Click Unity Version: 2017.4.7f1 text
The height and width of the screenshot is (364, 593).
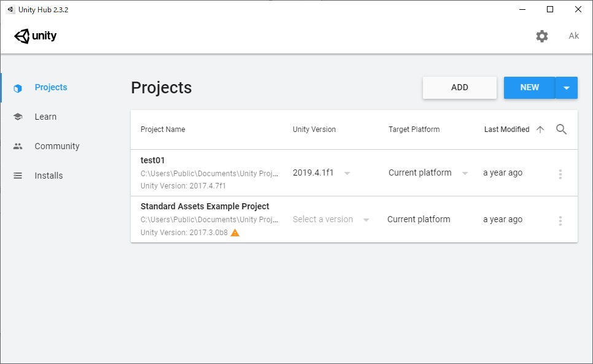click(183, 186)
